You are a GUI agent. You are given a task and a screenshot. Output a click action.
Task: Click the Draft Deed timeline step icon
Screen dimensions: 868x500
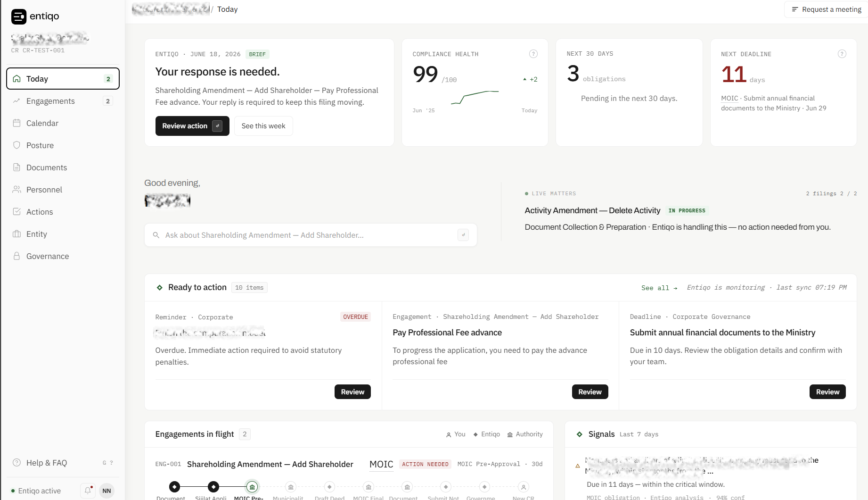coord(329,486)
